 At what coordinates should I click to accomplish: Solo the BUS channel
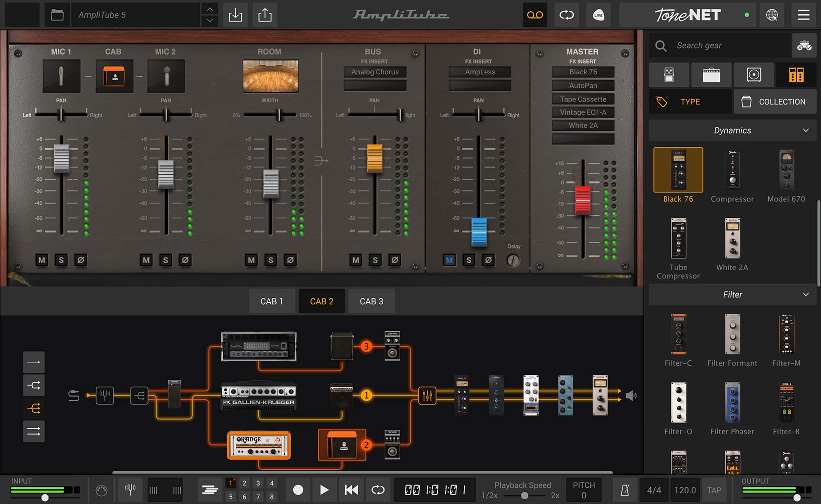(x=375, y=260)
